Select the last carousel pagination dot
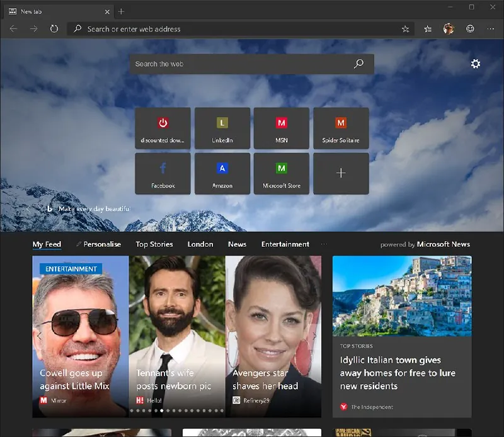Screen dimensions: 504x437 222,411
